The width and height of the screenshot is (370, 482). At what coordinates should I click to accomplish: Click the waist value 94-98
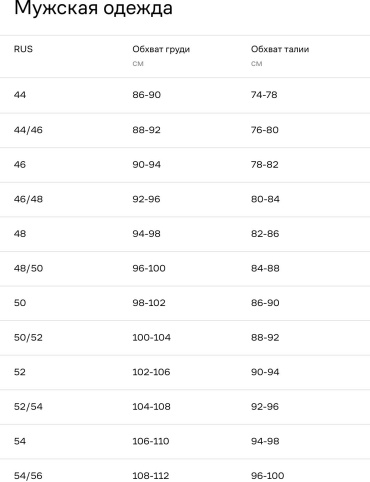pos(265,441)
